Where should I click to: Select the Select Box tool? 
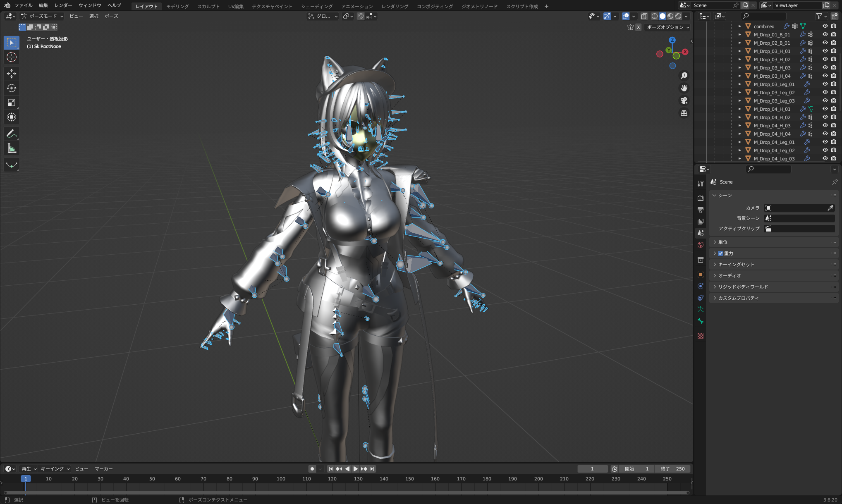click(12, 43)
